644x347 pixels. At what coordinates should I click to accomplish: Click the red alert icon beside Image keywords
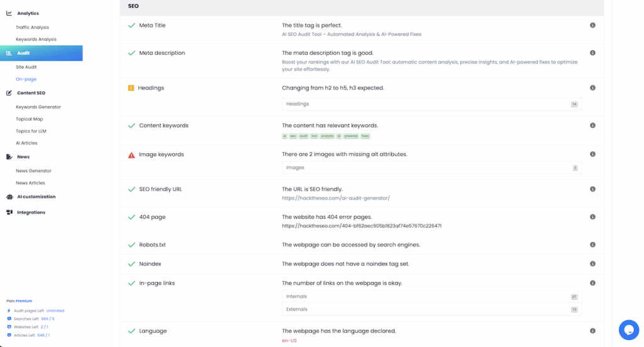point(131,155)
